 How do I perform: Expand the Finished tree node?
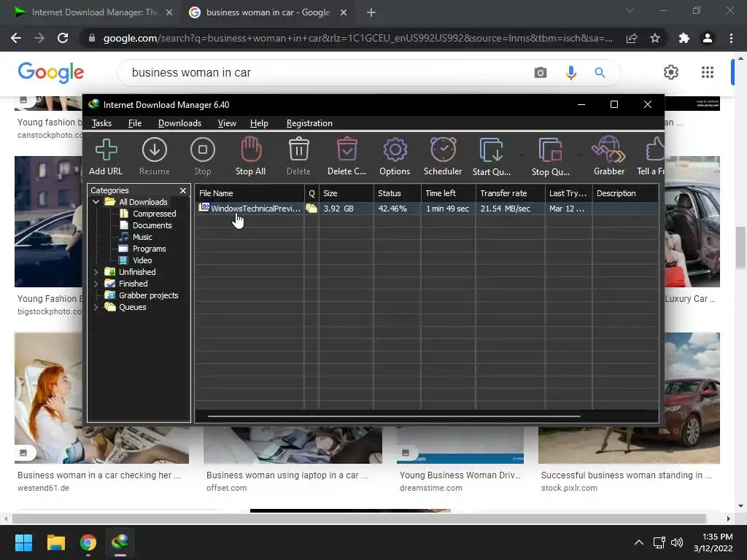[96, 284]
